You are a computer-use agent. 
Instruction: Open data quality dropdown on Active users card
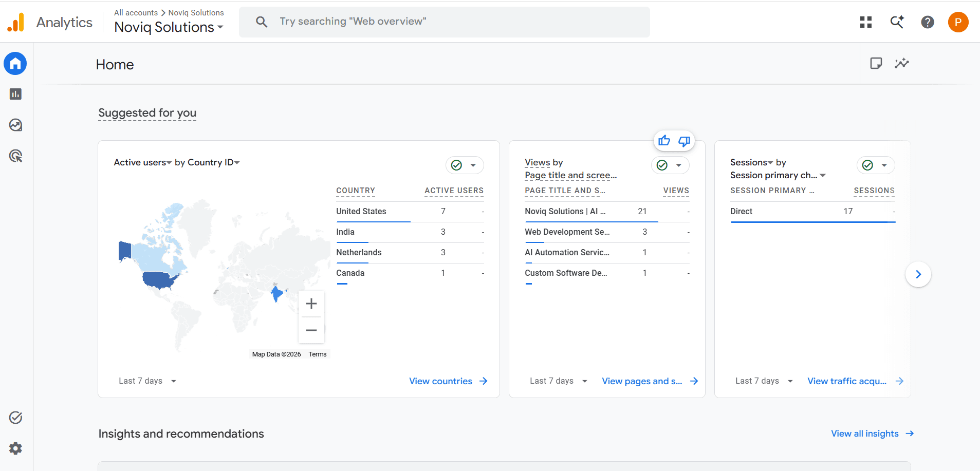pos(465,165)
